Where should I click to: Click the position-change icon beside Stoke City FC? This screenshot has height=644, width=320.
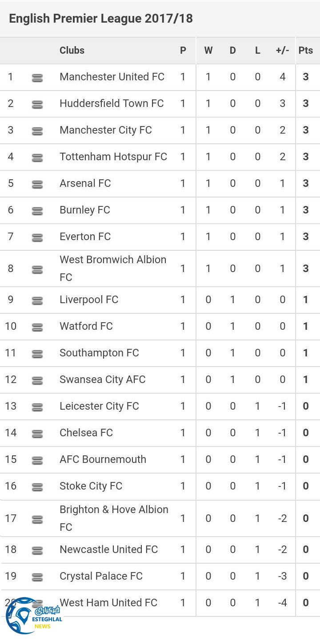click(37, 487)
